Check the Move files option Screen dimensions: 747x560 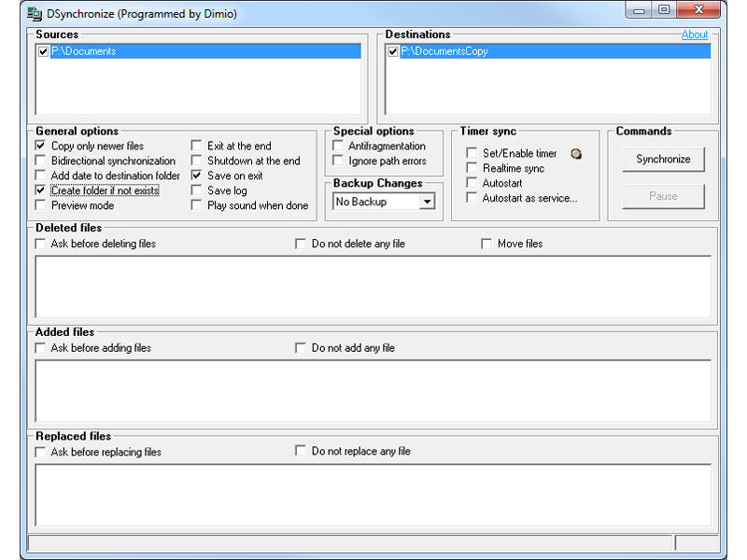click(486, 244)
